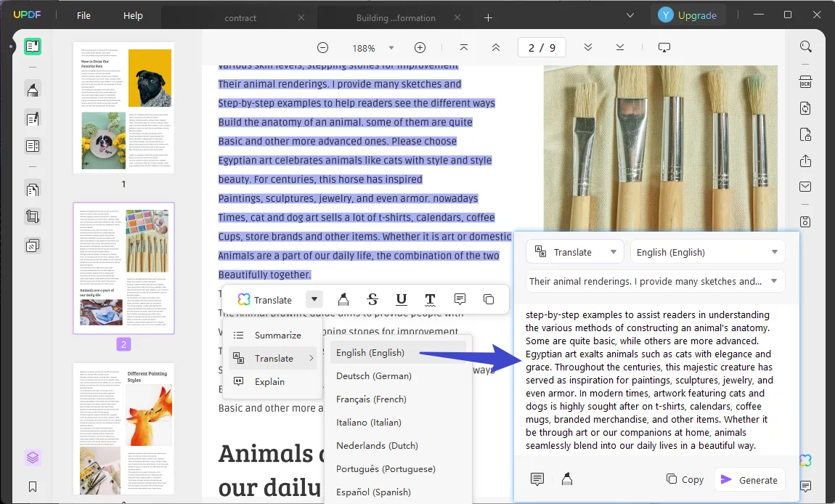The height and width of the screenshot is (504, 835).
Task: Expand the arrow next to Translate button
Action: point(314,299)
